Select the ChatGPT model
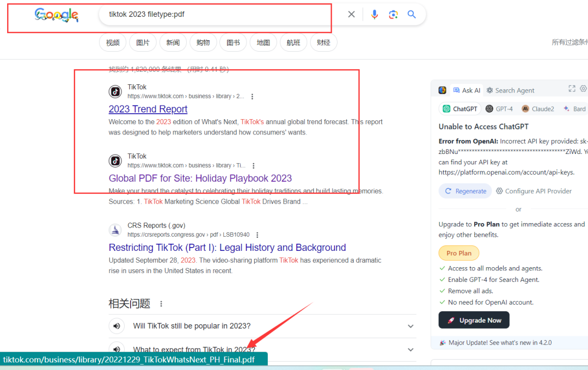The width and height of the screenshot is (588, 370). [460, 109]
